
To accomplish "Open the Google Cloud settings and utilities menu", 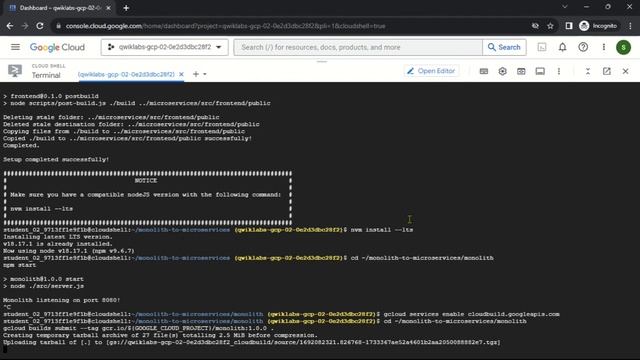I will click(604, 47).
